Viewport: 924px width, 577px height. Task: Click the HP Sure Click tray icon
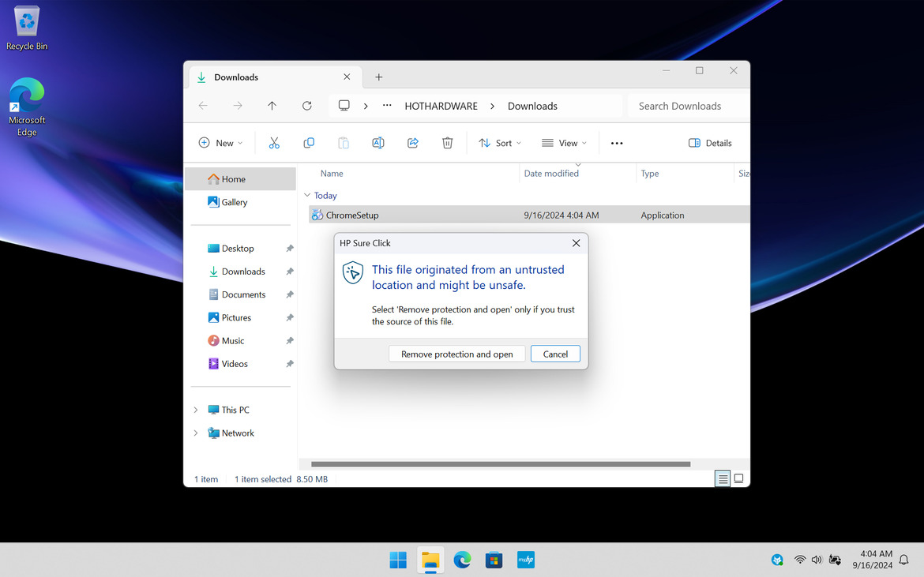point(777,560)
